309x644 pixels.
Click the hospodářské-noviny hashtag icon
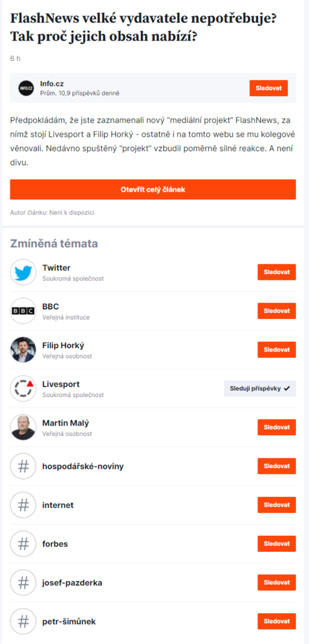[x=23, y=466]
